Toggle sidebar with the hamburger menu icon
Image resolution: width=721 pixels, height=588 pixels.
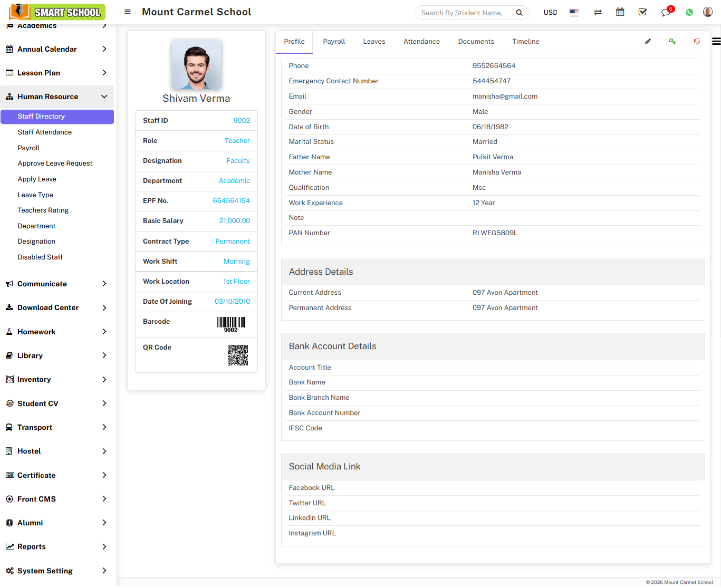(128, 12)
